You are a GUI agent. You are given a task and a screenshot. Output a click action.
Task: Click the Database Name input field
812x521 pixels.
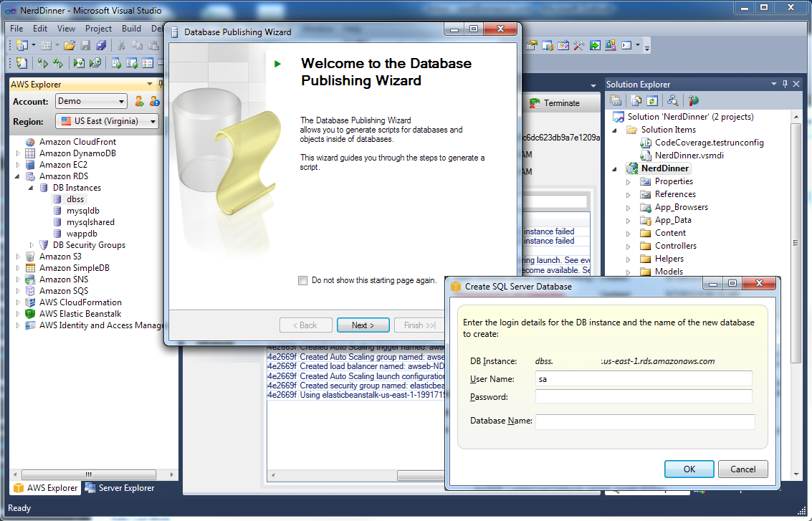[x=644, y=422]
